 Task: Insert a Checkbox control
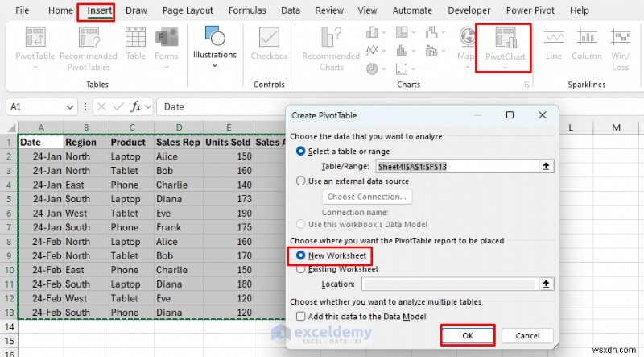(x=269, y=44)
